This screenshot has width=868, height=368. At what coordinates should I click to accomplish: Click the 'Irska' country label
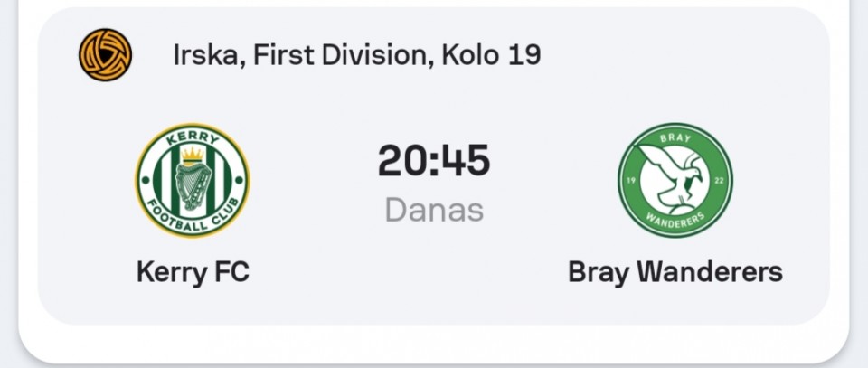pos(205,55)
